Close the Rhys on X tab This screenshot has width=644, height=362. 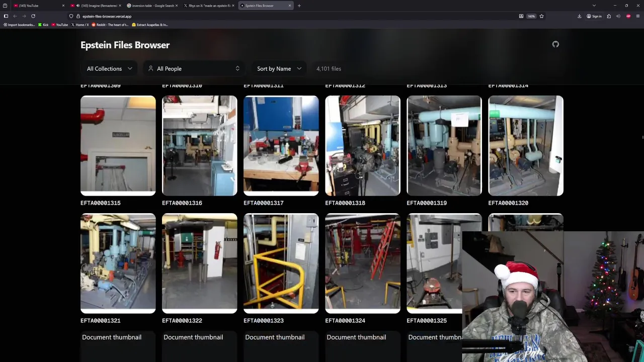pyautogui.click(x=233, y=6)
